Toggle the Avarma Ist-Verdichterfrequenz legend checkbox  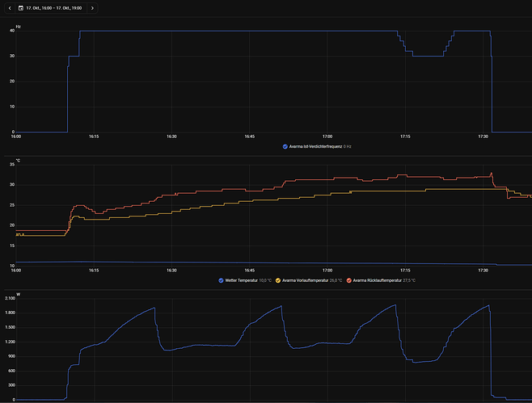[285, 146]
